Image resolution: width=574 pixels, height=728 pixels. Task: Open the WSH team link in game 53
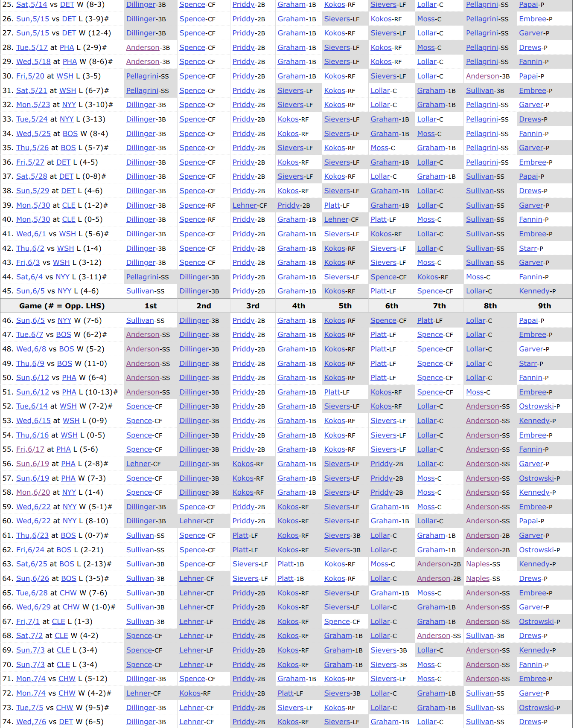click(x=71, y=421)
